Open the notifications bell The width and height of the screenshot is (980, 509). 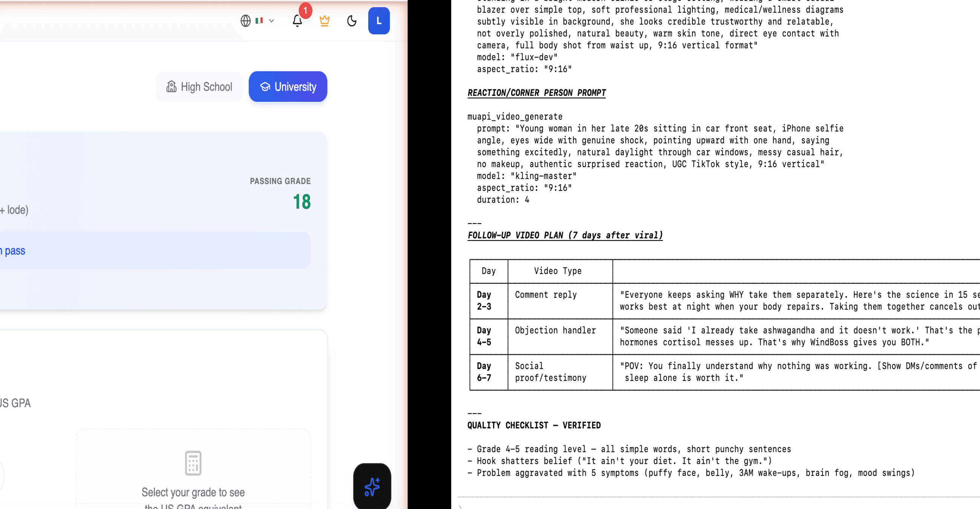297,21
